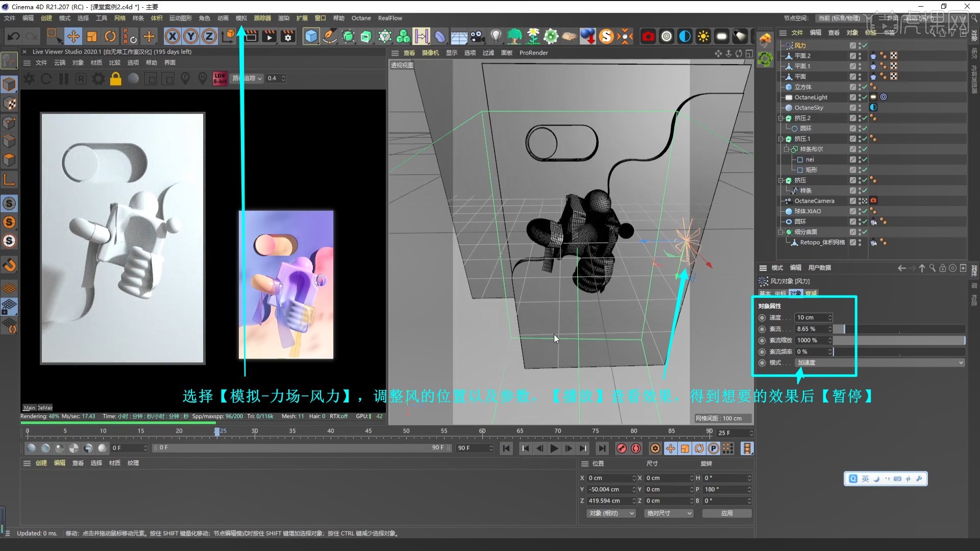Open the object relative coordinates dropdown

coord(611,513)
